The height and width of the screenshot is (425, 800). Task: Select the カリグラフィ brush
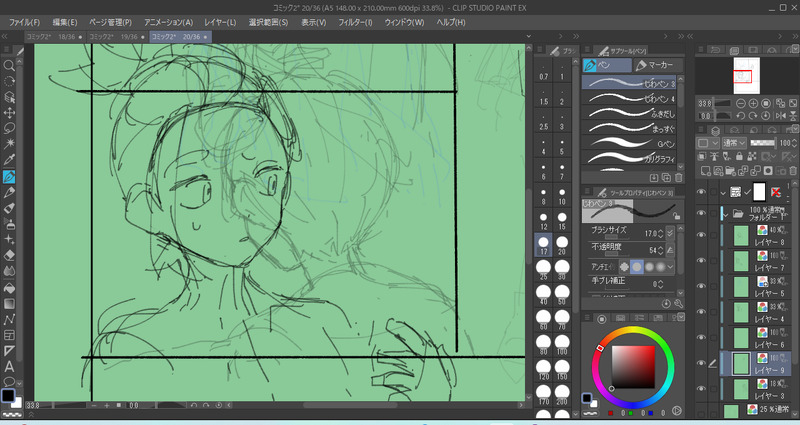pyautogui.click(x=629, y=159)
